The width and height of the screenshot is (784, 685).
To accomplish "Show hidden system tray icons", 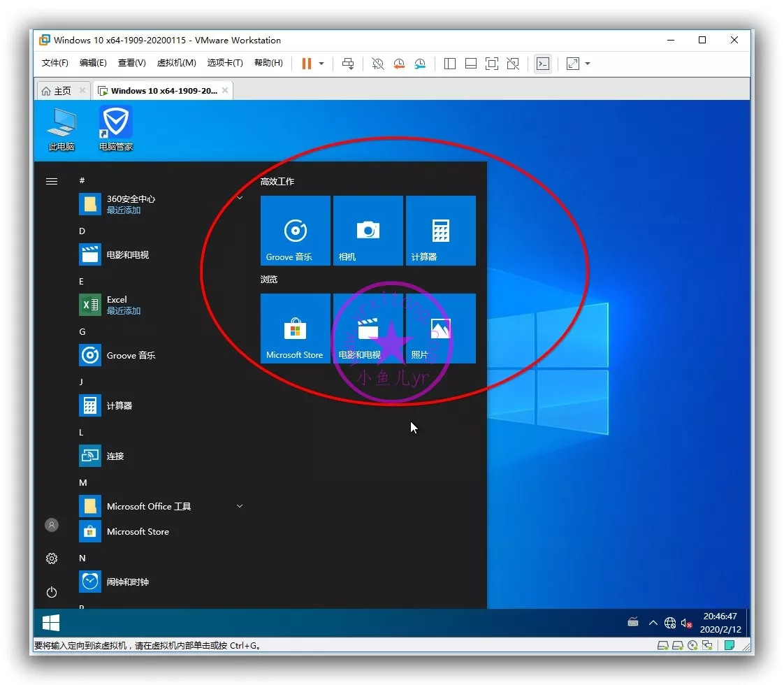I will (x=653, y=623).
